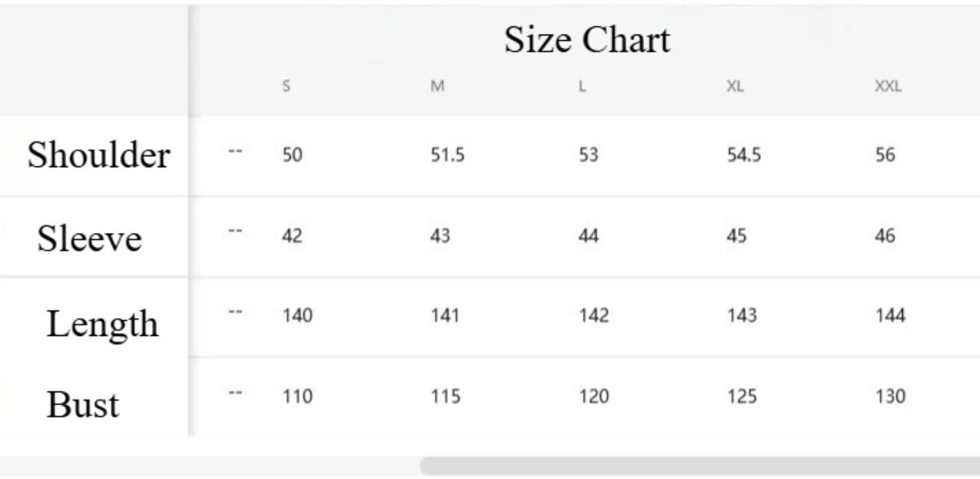The height and width of the screenshot is (479, 980).
Task: Click the length value 140
Action: pos(298,316)
